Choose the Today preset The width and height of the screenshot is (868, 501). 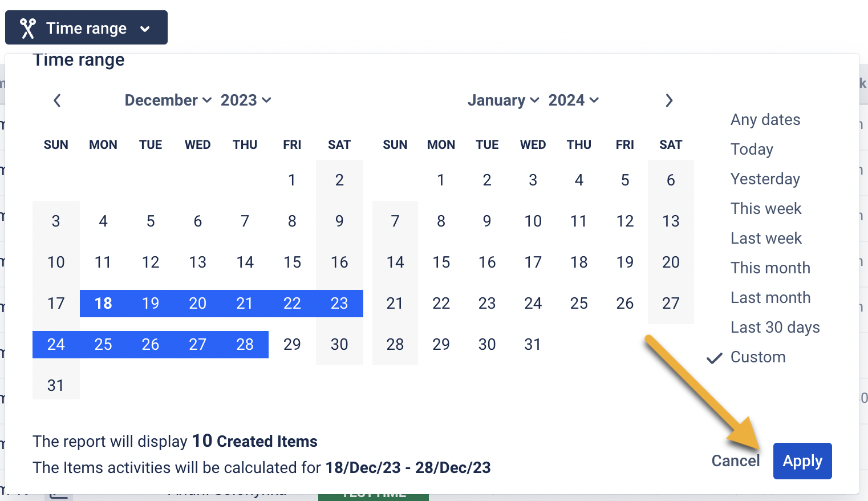[752, 150]
